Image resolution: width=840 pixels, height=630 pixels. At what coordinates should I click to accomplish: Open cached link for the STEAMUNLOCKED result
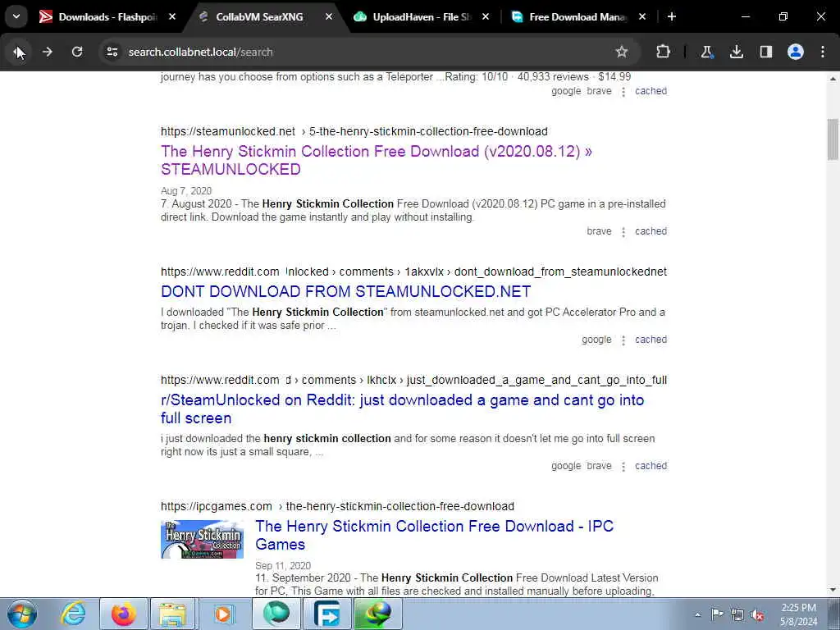coord(651,231)
